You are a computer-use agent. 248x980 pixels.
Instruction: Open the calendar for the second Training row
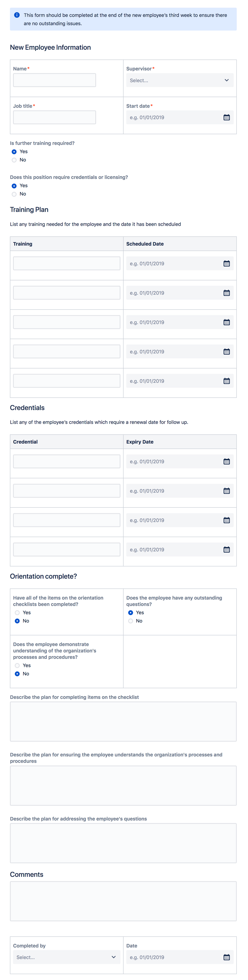coord(227,292)
